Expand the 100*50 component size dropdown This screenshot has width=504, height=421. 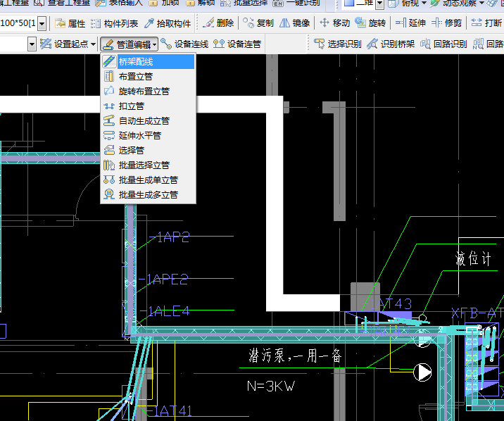pyautogui.click(x=42, y=23)
